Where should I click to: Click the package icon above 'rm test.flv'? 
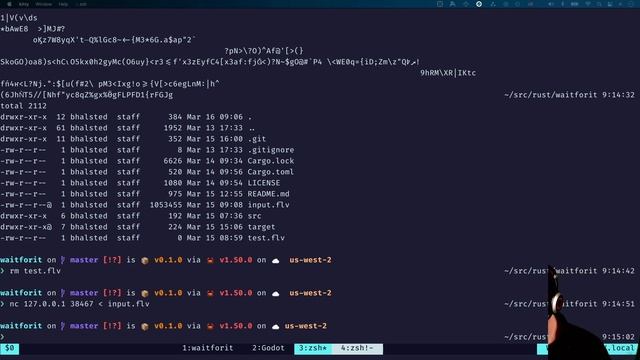(145, 260)
